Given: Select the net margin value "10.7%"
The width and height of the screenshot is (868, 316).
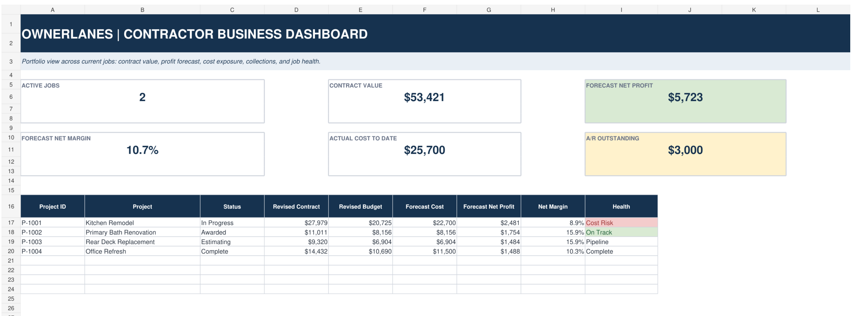Looking at the screenshot, I should click(142, 150).
